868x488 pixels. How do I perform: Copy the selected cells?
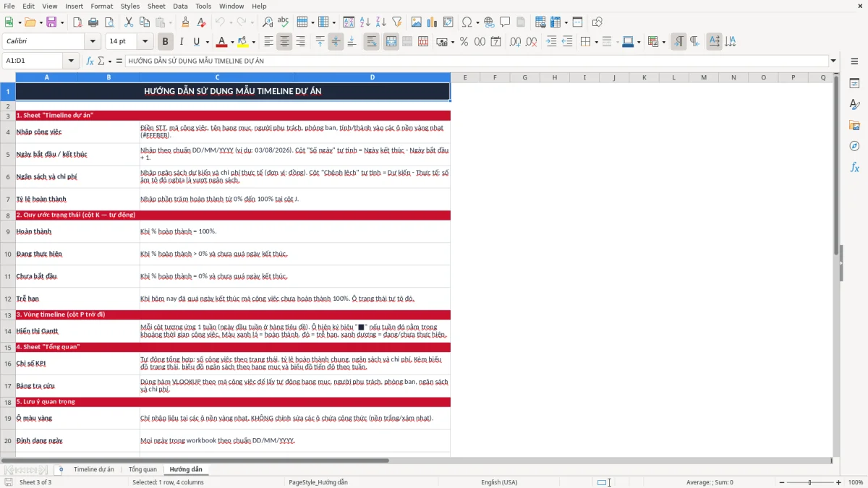144,22
